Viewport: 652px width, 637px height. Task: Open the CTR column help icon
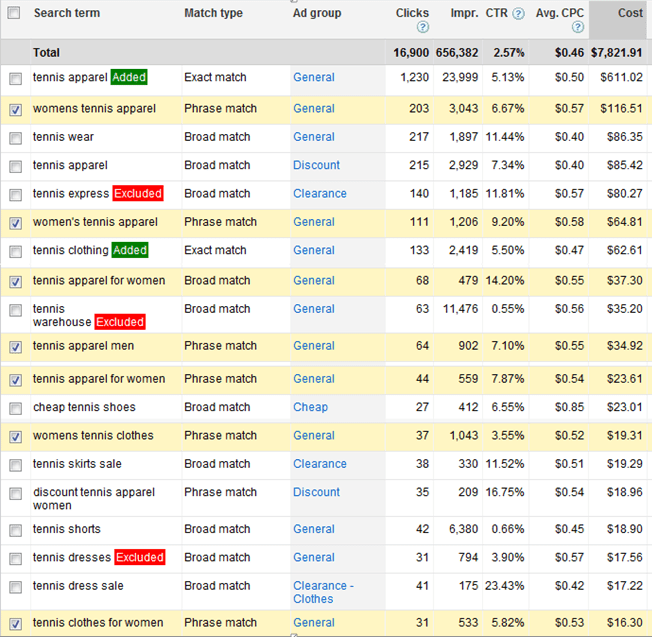click(518, 14)
